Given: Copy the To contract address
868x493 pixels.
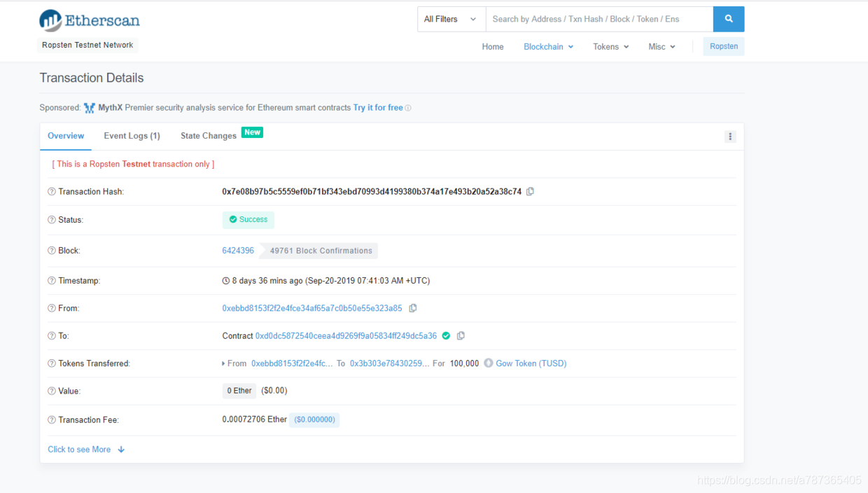Looking at the screenshot, I should [x=461, y=336].
